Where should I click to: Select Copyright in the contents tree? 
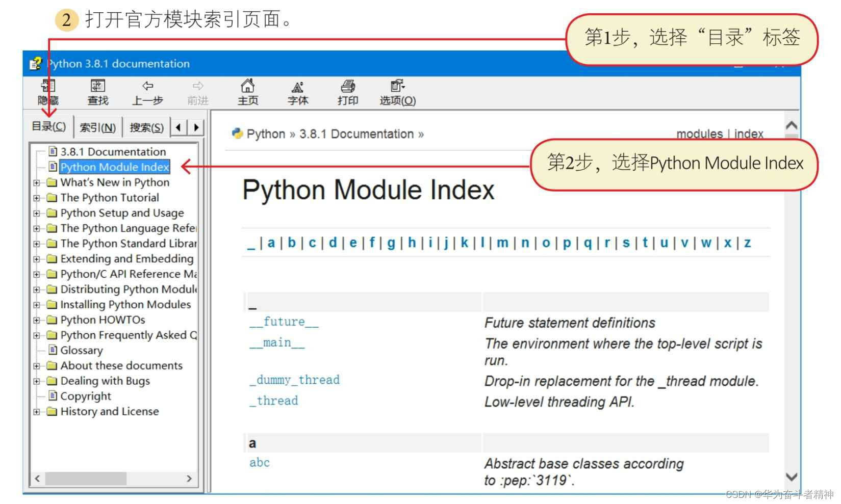click(x=86, y=396)
